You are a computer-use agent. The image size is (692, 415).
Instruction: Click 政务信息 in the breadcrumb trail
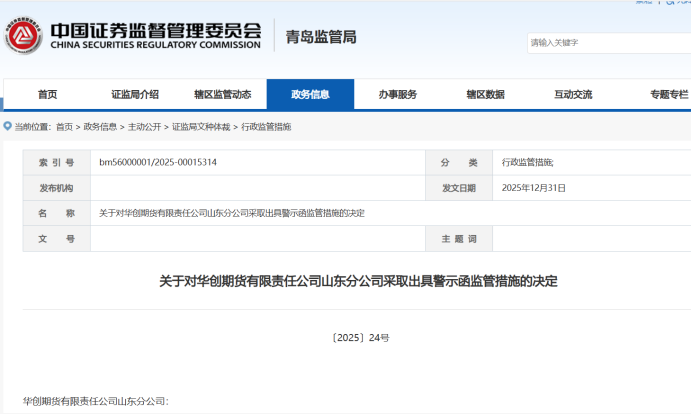(x=99, y=127)
